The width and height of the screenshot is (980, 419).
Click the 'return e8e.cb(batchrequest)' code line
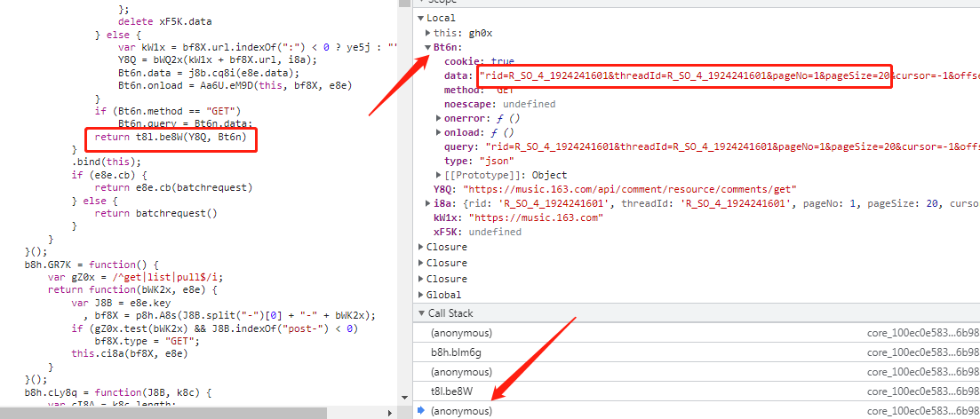point(173,187)
